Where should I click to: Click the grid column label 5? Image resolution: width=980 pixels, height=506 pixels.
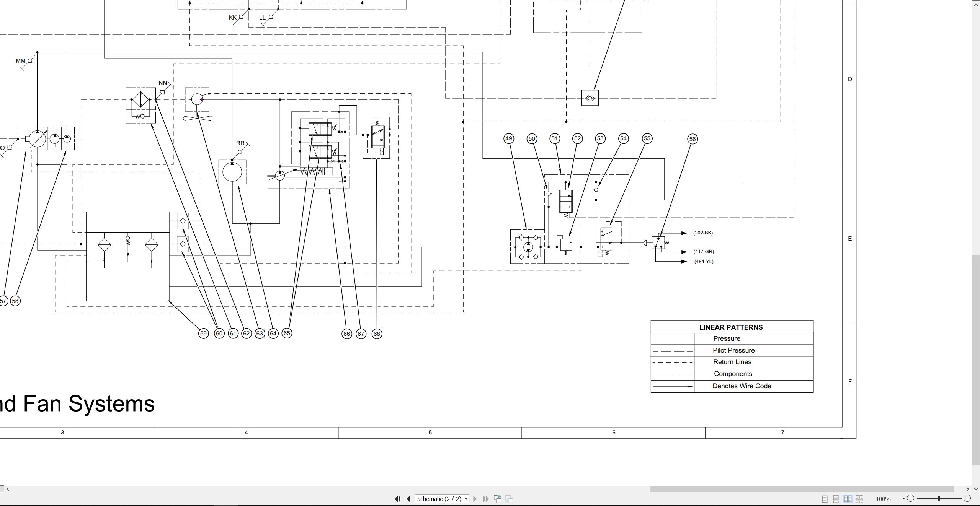click(430, 433)
